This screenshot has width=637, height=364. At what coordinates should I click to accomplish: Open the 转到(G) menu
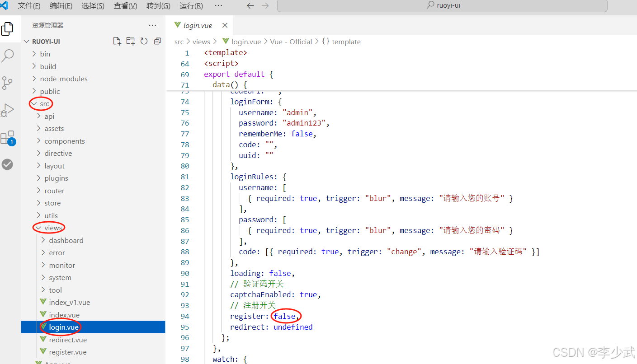pyautogui.click(x=158, y=6)
